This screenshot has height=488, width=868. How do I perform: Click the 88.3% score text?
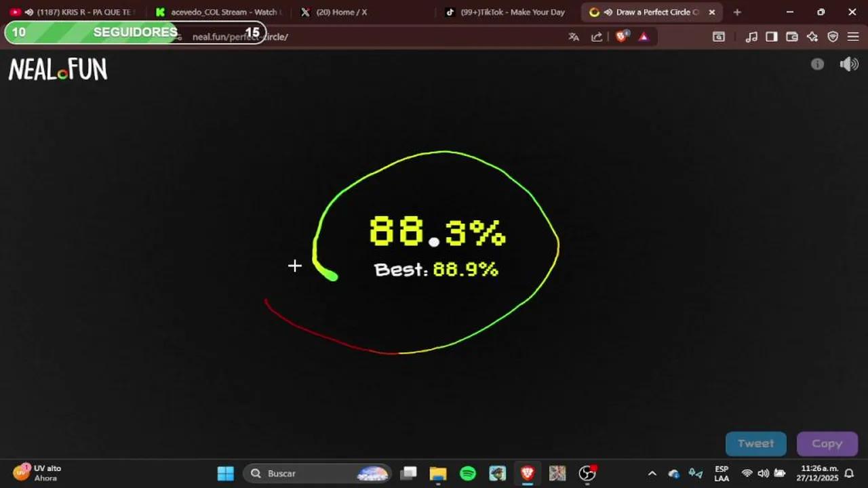click(x=437, y=232)
